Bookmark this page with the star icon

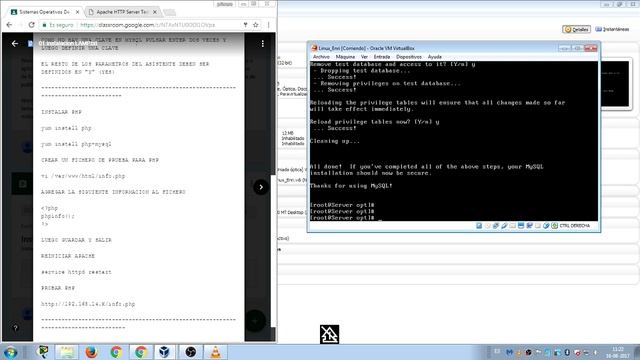pyautogui.click(x=256, y=25)
